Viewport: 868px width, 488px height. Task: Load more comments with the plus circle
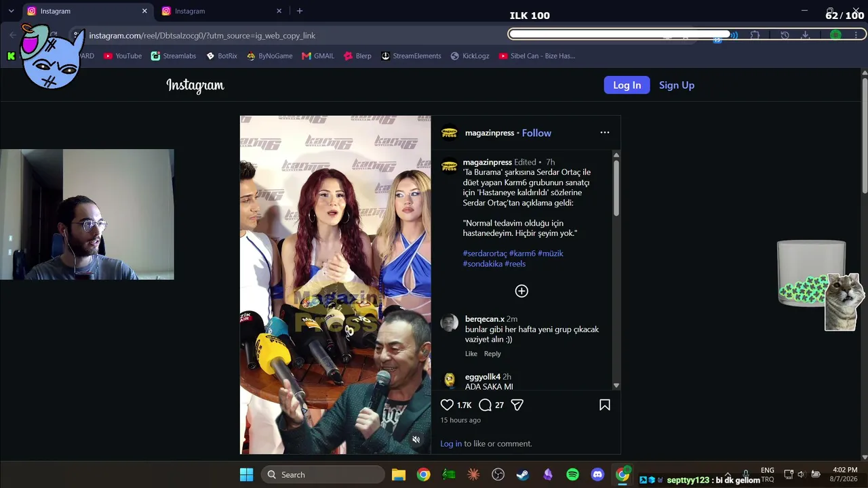click(x=521, y=291)
